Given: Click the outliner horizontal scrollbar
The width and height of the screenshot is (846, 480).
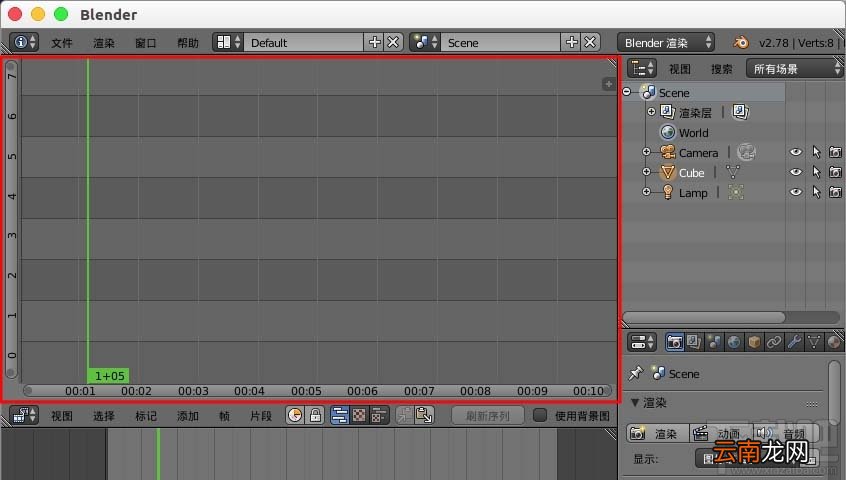Looking at the screenshot, I should [x=704, y=317].
